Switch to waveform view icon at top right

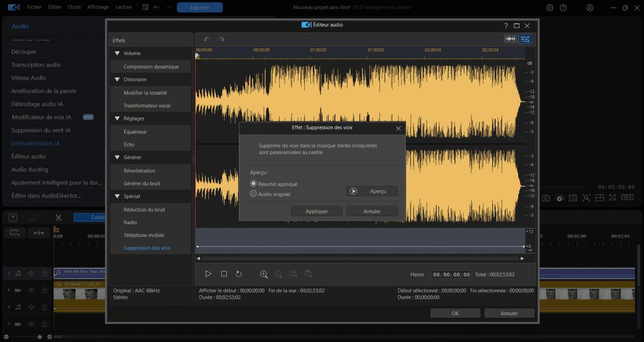click(511, 39)
